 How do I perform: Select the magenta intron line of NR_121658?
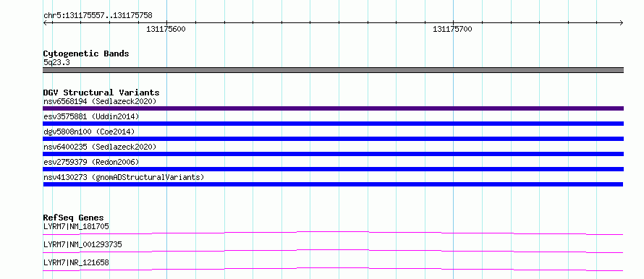tap(334, 269)
